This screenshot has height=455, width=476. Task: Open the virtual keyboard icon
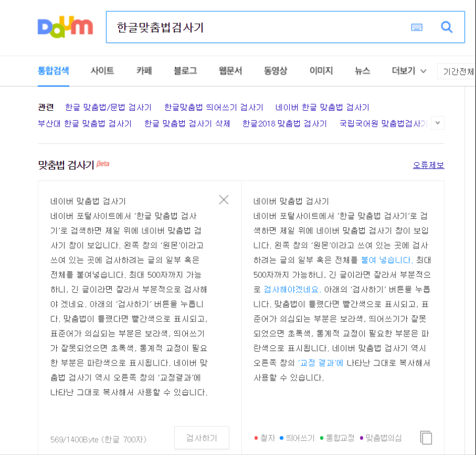(x=417, y=28)
